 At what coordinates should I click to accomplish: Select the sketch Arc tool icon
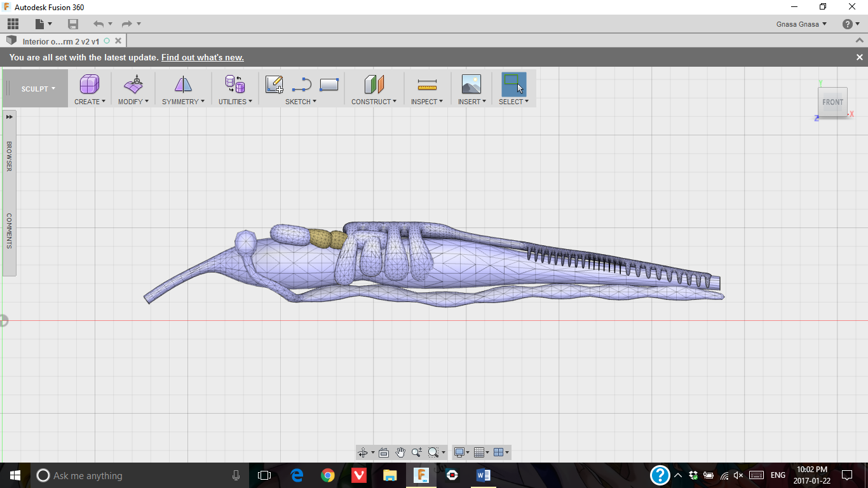coord(302,85)
